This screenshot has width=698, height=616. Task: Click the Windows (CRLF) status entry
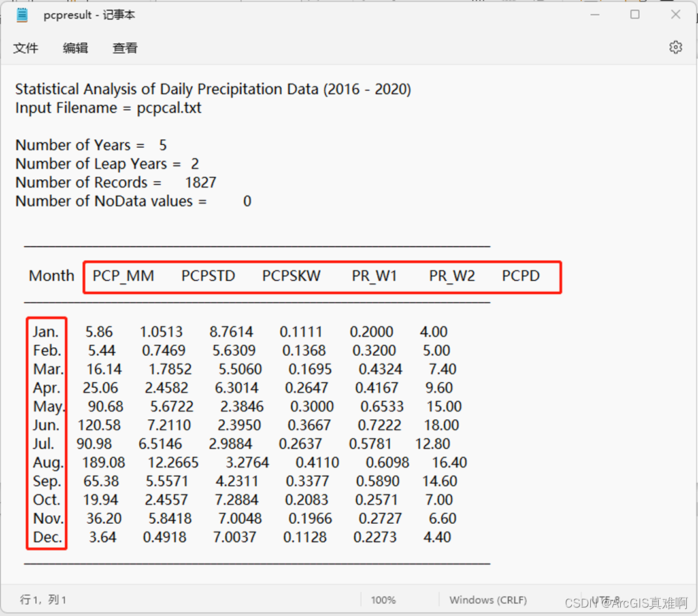point(488,600)
